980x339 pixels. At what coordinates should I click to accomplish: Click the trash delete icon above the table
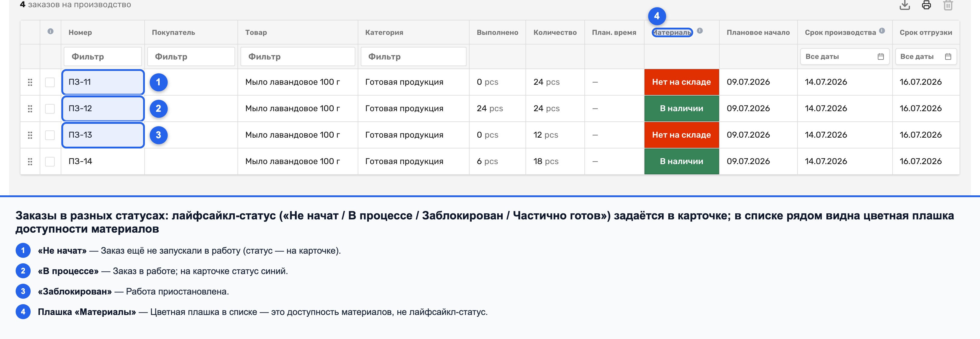click(948, 5)
